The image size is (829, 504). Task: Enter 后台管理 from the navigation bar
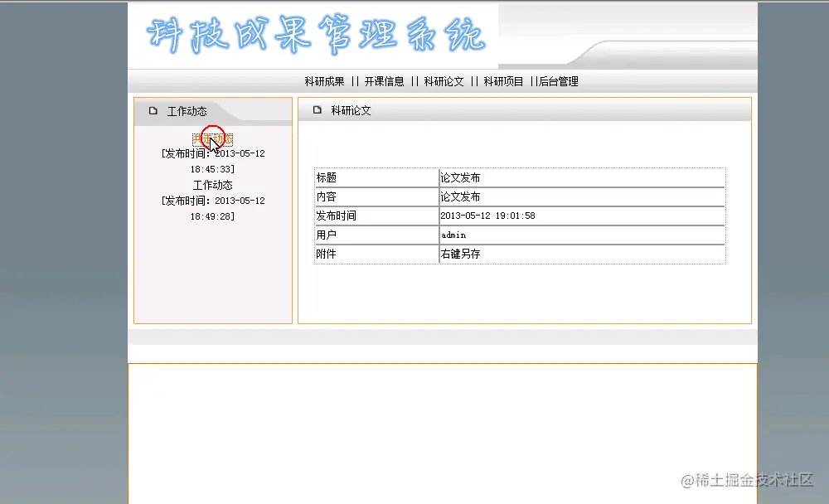558,80
